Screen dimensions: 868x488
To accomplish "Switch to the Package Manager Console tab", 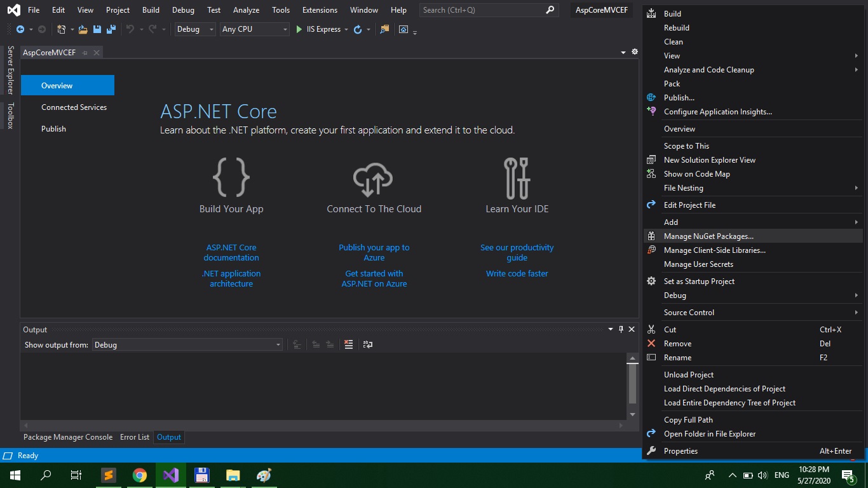I will tap(68, 437).
